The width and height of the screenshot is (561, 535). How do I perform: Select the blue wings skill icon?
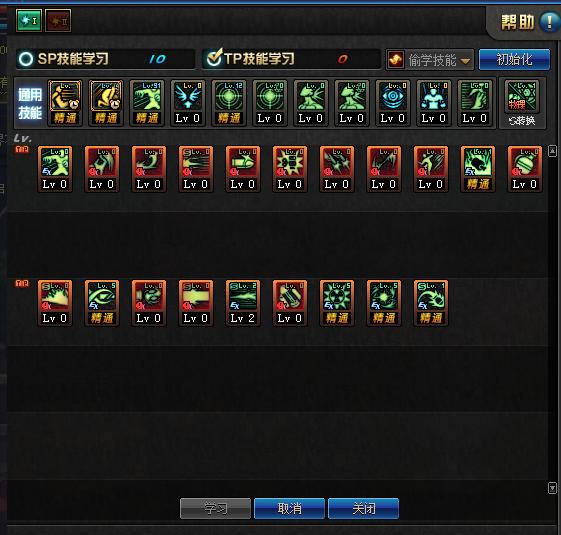click(x=188, y=103)
